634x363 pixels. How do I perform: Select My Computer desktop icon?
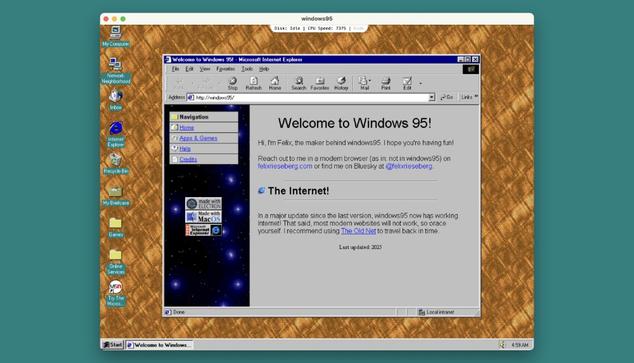pos(116,36)
